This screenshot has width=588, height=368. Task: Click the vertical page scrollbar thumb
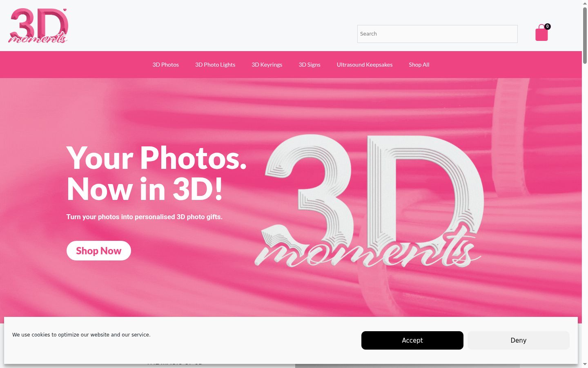tap(585, 35)
